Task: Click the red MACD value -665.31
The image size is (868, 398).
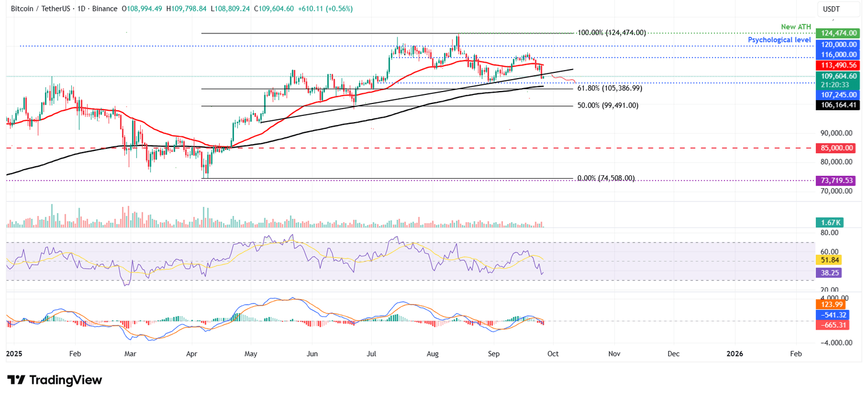Action: pyautogui.click(x=832, y=325)
